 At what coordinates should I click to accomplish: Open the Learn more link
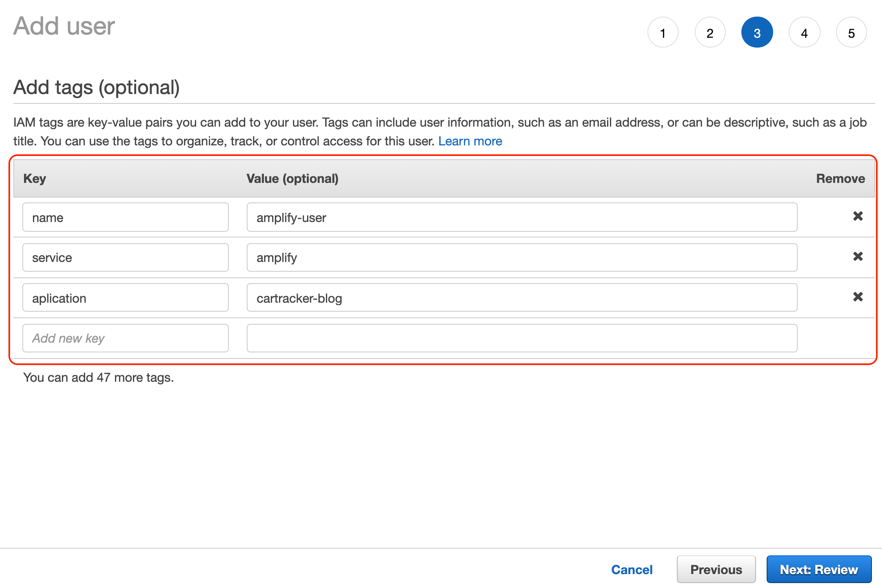click(x=470, y=141)
